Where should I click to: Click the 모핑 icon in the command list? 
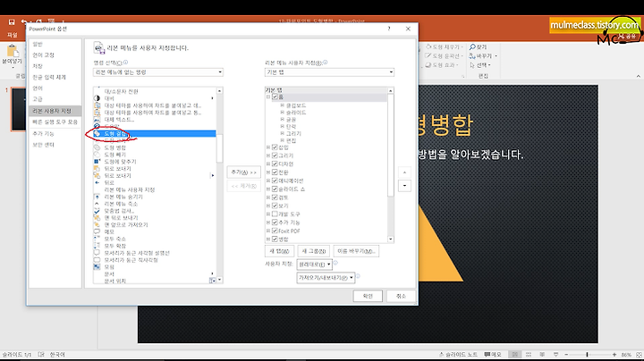pos(97,266)
